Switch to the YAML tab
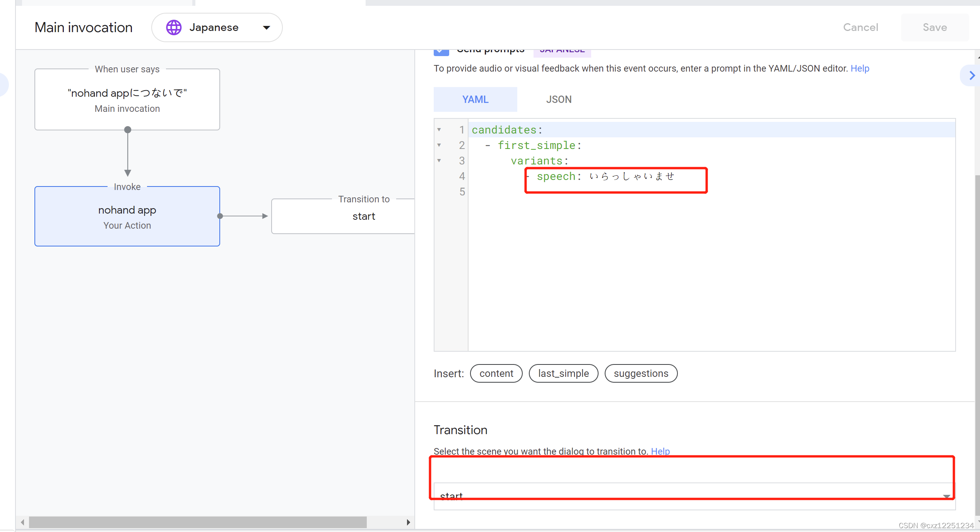 pyautogui.click(x=475, y=99)
